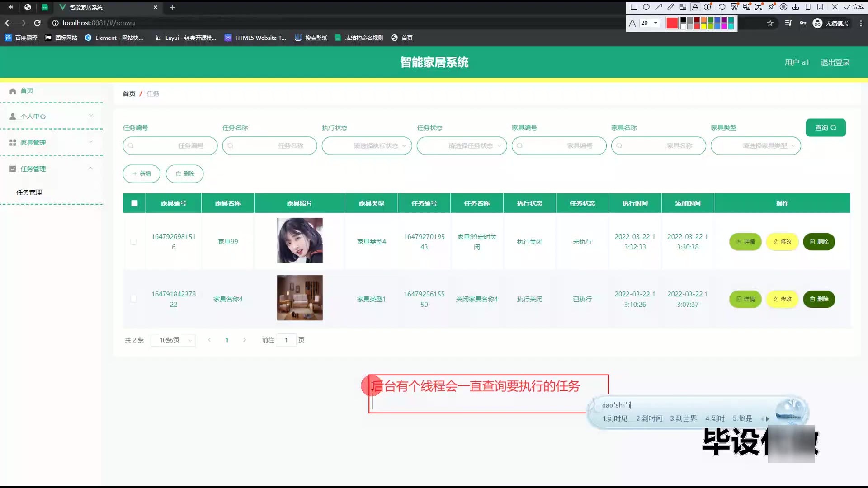Send screenshot to phone icon

click(808, 7)
